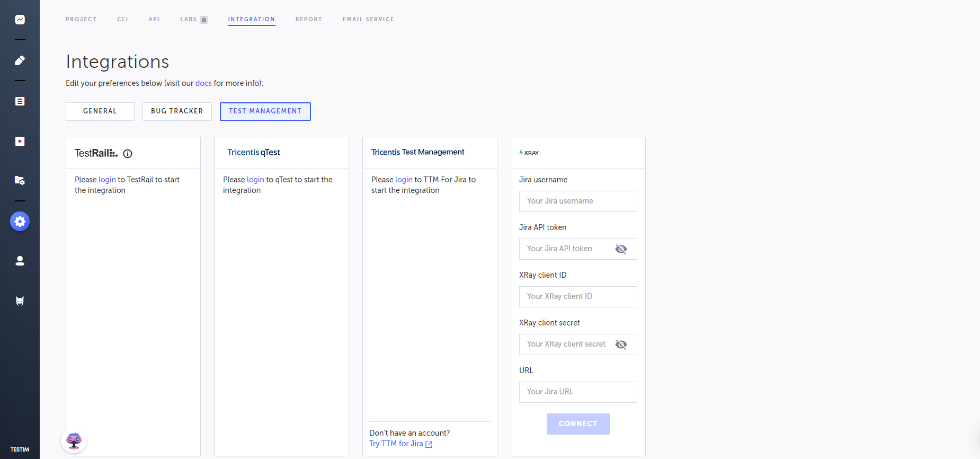Select the INTEGRATION tab
Screen dimensions: 980x459
(x=252, y=20)
